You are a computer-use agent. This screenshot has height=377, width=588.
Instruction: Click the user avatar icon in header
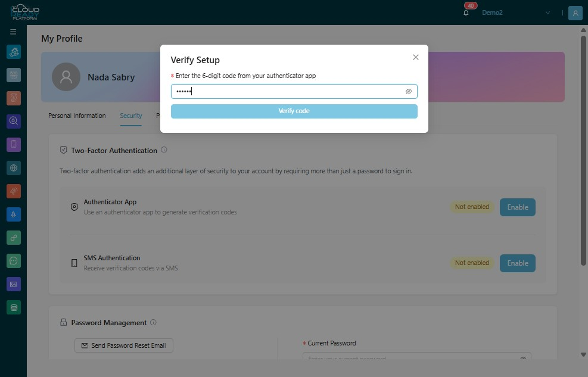pos(575,13)
